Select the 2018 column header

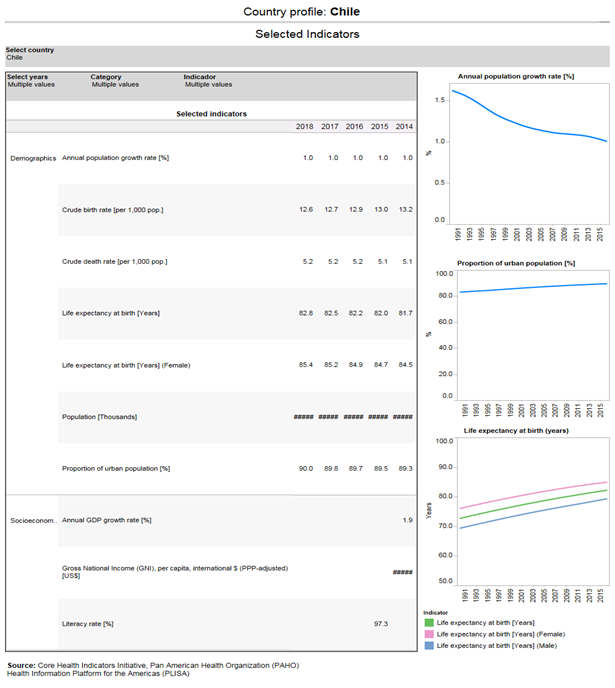304,126
